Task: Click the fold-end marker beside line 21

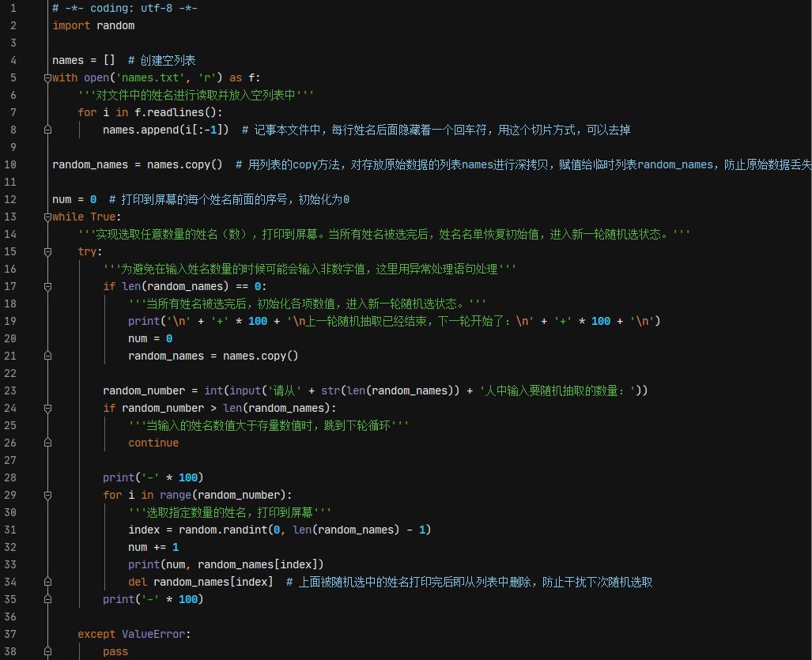Action: click(x=47, y=356)
